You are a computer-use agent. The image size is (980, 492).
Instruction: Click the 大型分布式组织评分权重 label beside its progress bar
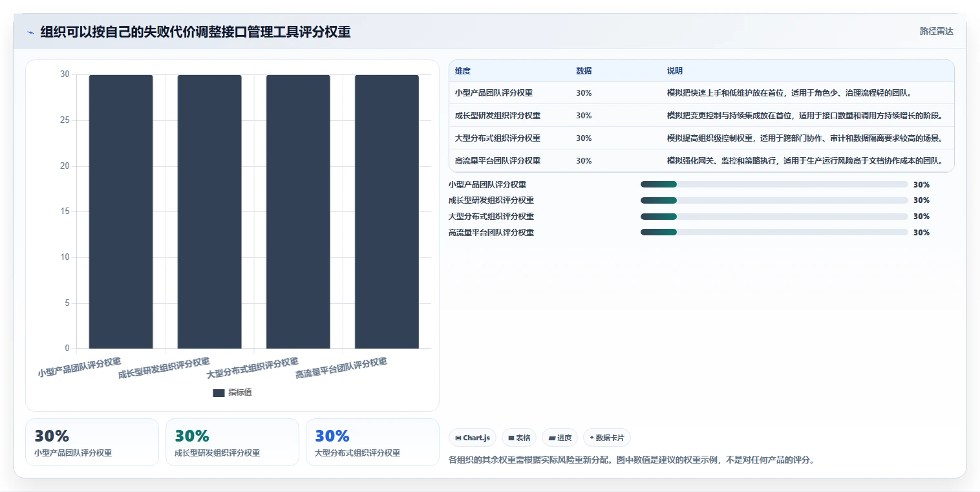[x=491, y=217]
